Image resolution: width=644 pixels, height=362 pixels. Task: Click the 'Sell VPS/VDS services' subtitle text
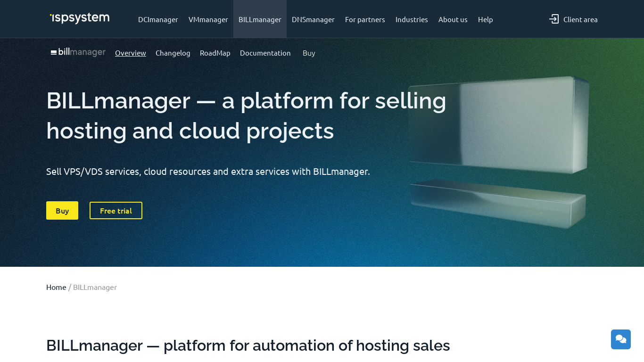(208, 172)
